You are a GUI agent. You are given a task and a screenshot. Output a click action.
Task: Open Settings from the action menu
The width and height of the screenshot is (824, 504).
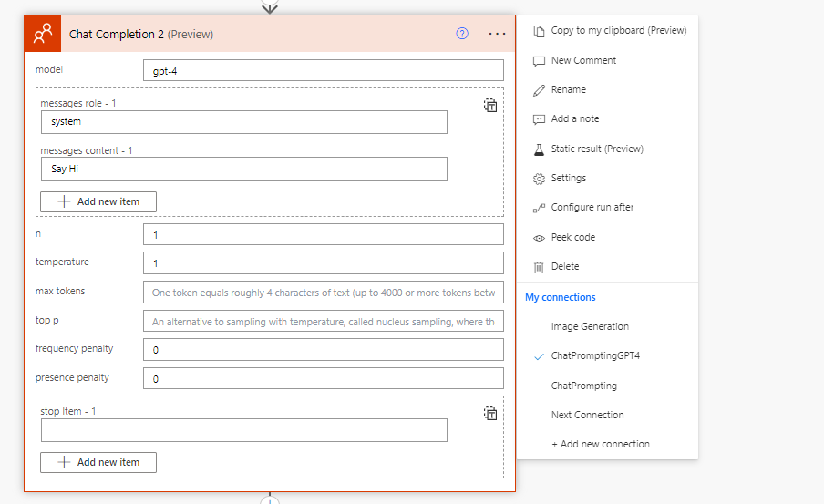pyautogui.click(x=568, y=178)
